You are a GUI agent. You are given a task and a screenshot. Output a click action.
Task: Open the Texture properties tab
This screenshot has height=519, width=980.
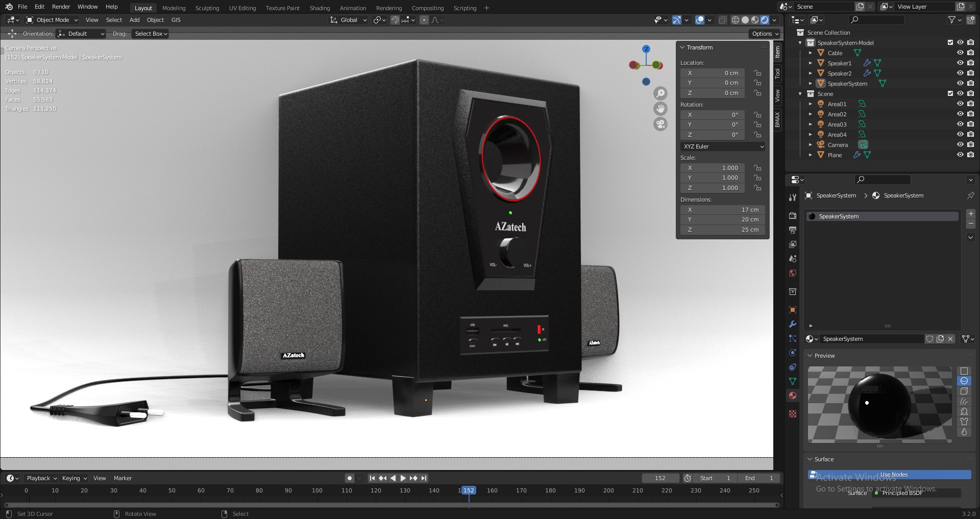point(793,414)
